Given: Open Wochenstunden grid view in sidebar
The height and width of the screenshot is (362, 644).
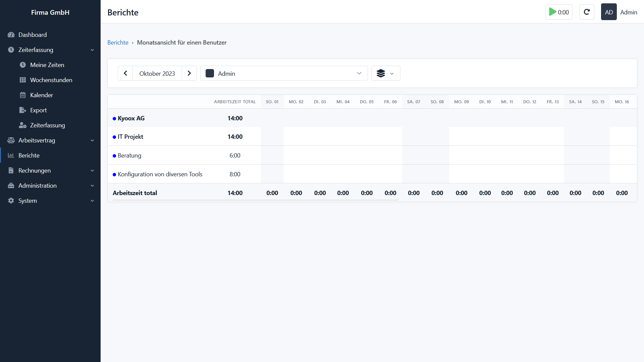Looking at the screenshot, I should (x=51, y=80).
